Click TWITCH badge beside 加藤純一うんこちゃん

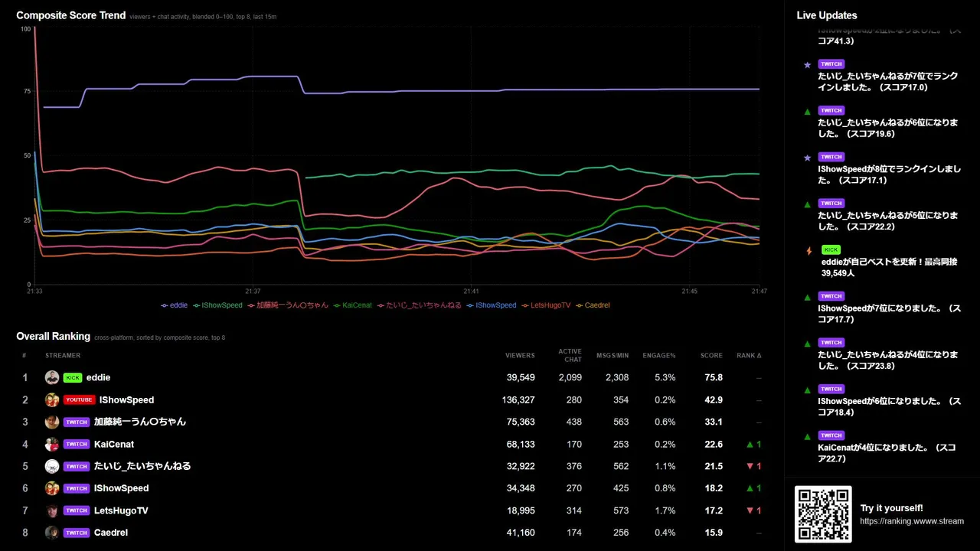[77, 422]
